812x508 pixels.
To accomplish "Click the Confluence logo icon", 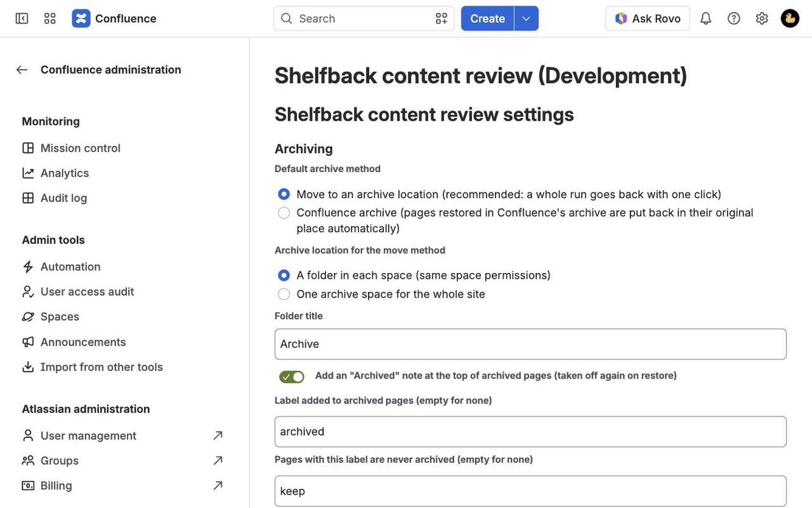I will (81, 18).
